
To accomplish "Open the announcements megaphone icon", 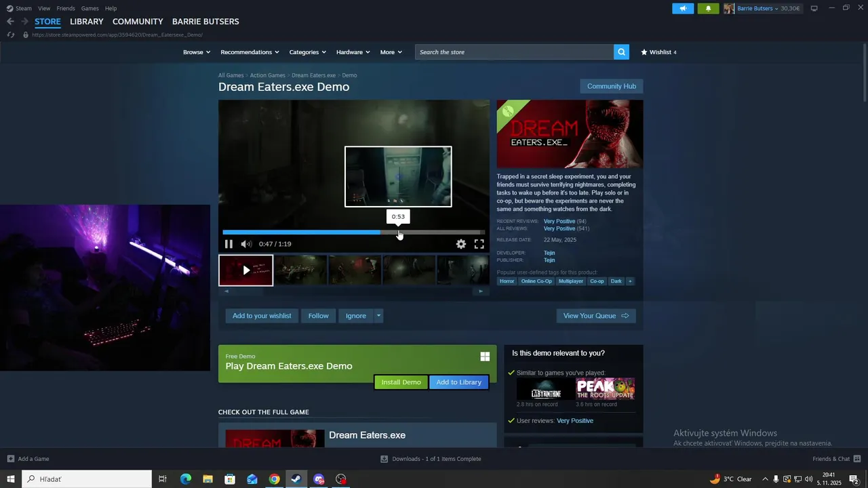I will (x=683, y=8).
